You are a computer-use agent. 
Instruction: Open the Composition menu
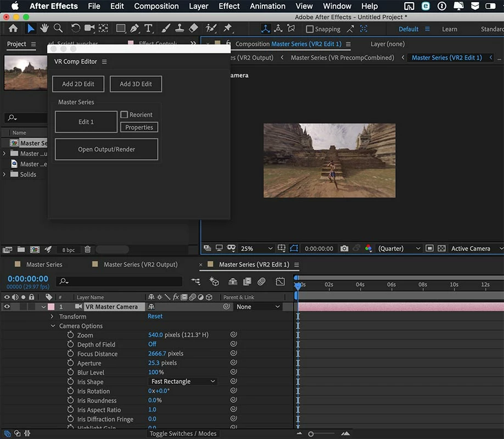point(156,6)
